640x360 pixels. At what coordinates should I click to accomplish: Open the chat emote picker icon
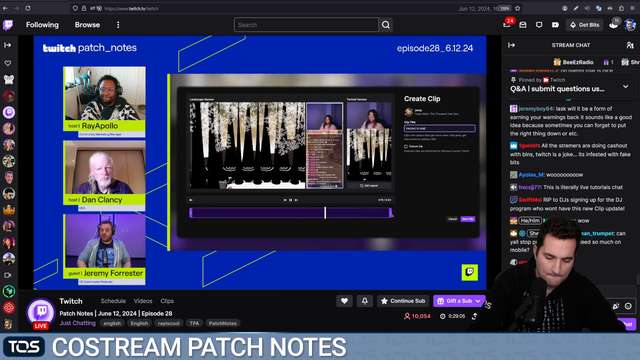[628, 306]
